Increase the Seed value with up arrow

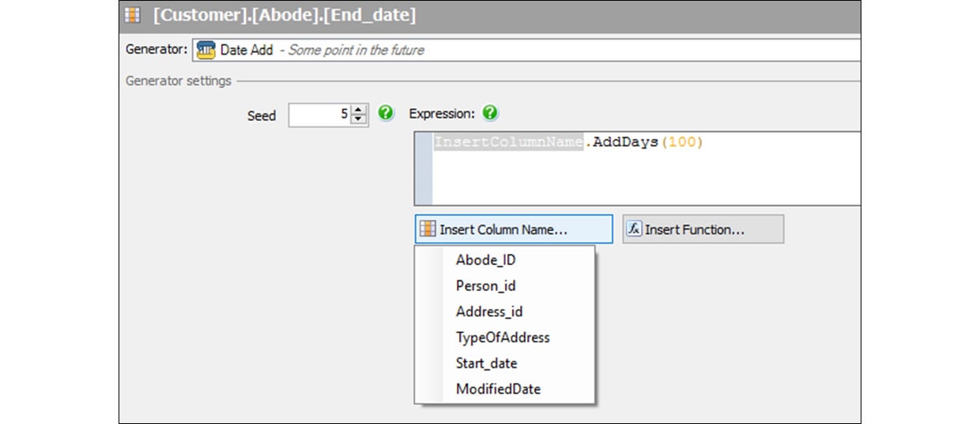click(x=360, y=110)
